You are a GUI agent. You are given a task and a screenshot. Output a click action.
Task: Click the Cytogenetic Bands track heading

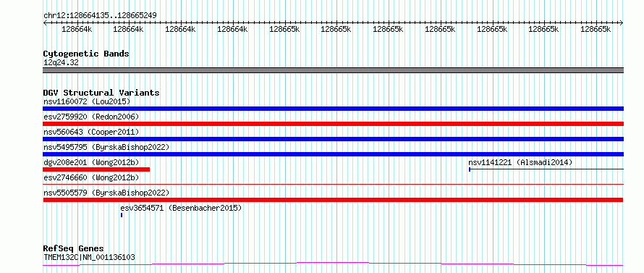86,54
